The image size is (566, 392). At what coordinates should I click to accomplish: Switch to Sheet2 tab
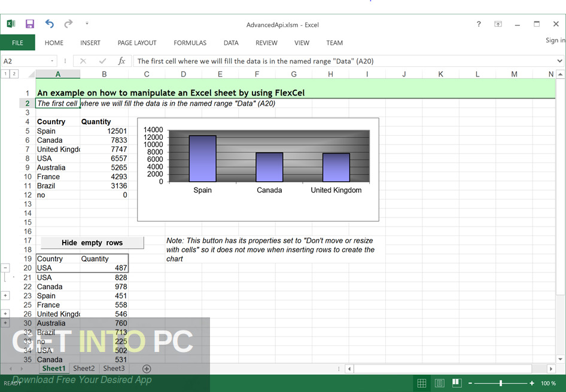(84, 369)
